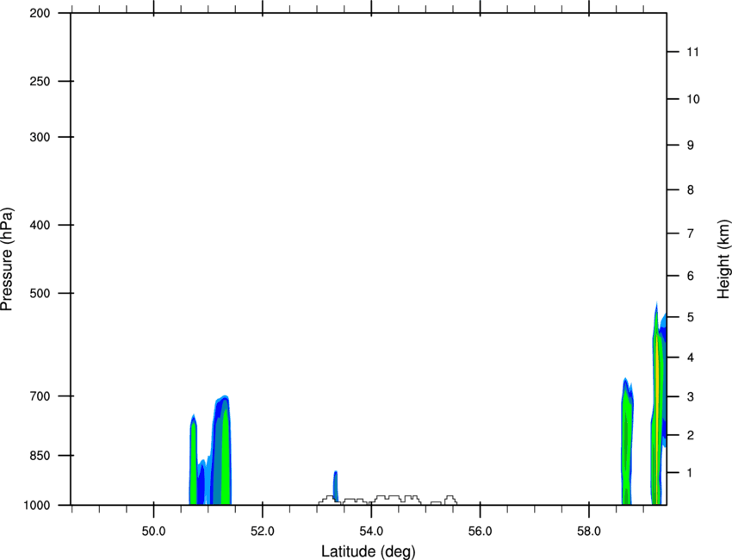Select the 1000 pressure tick label
732x560 pixels.
[x=36, y=505]
